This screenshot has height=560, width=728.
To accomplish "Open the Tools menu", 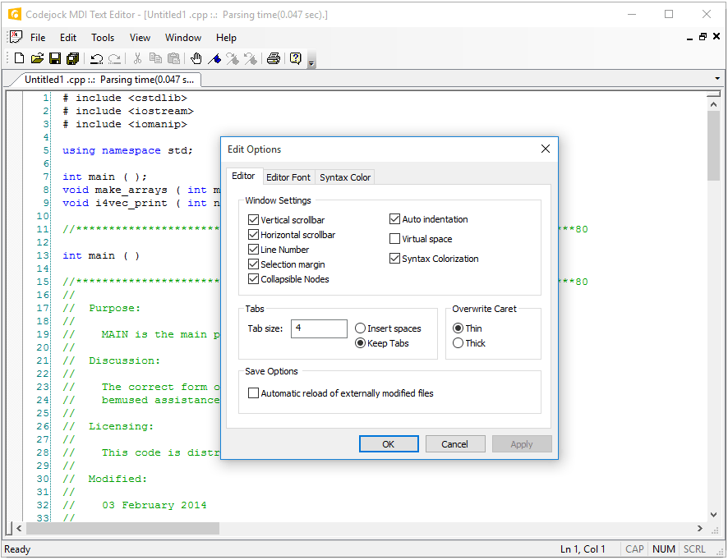I will click(x=102, y=37).
